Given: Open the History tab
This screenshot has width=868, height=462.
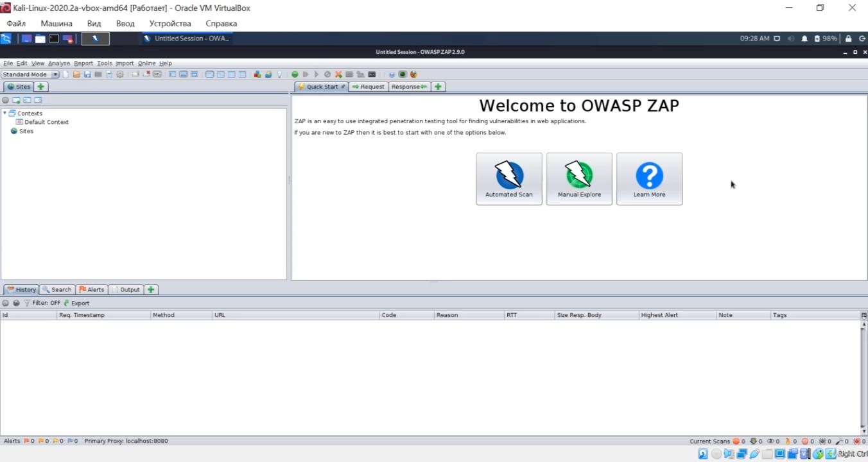Looking at the screenshot, I should [x=21, y=289].
